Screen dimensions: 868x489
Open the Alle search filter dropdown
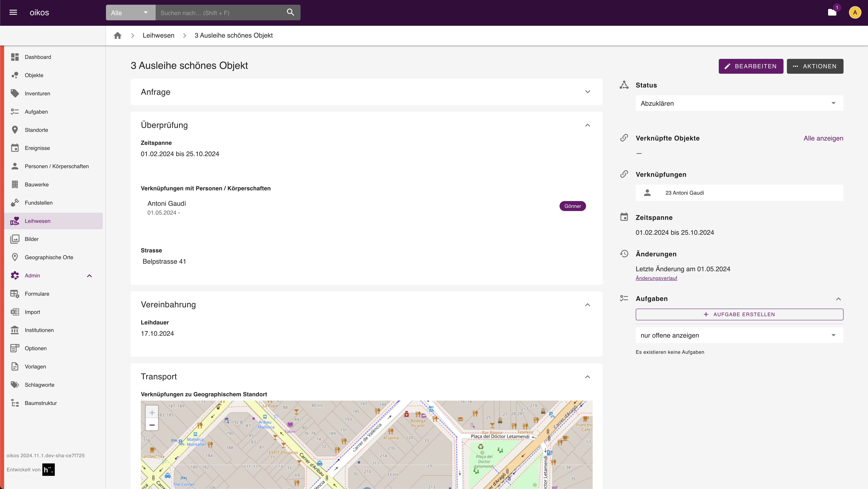pyautogui.click(x=131, y=12)
